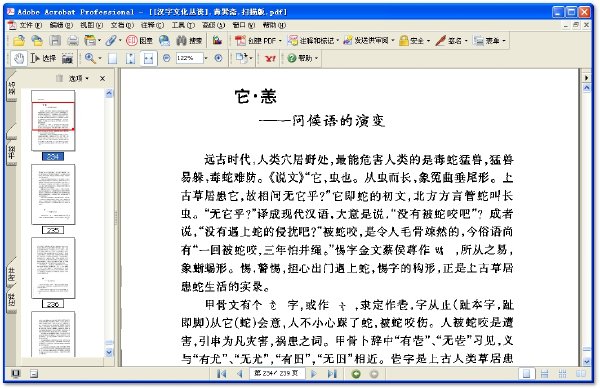Click the Print icon in toolbar
Image resolution: width=600 pixels, height=389 pixels.
coord(73,40)
